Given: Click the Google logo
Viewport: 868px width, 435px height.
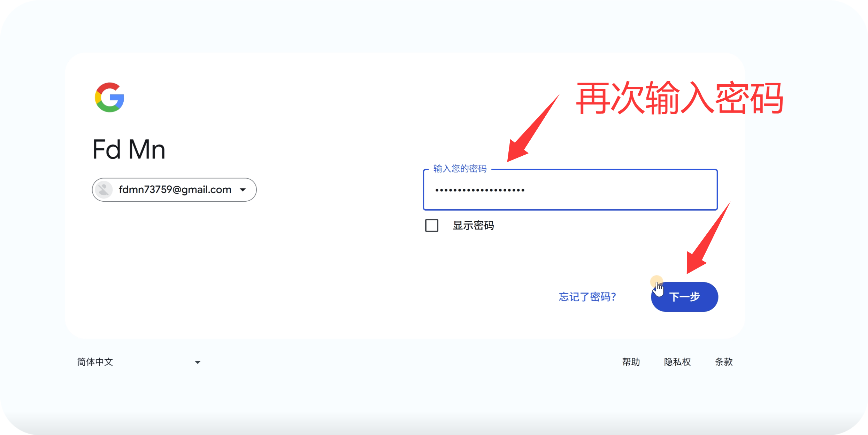Looking at the screenshot, I should pos(109,98).
